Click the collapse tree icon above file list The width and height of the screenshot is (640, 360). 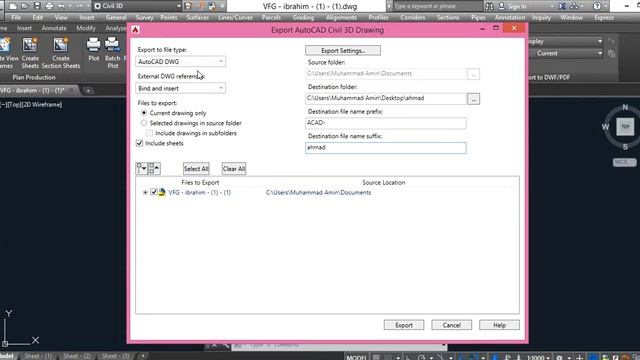[154, 168]
